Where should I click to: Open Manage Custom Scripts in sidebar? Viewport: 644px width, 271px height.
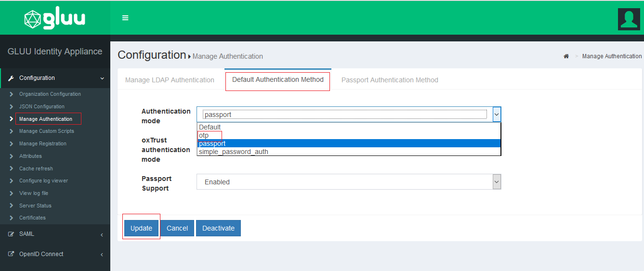click(47, 131)
